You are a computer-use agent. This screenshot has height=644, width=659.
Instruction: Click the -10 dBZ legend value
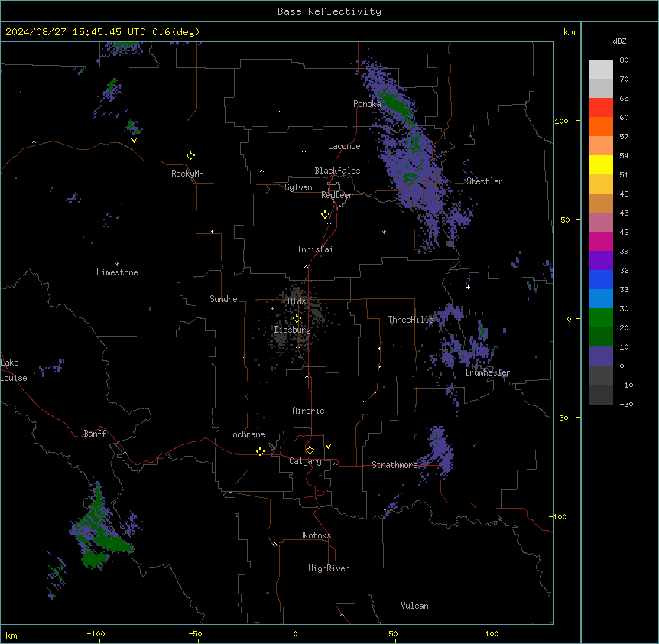(x=626, y=385)
